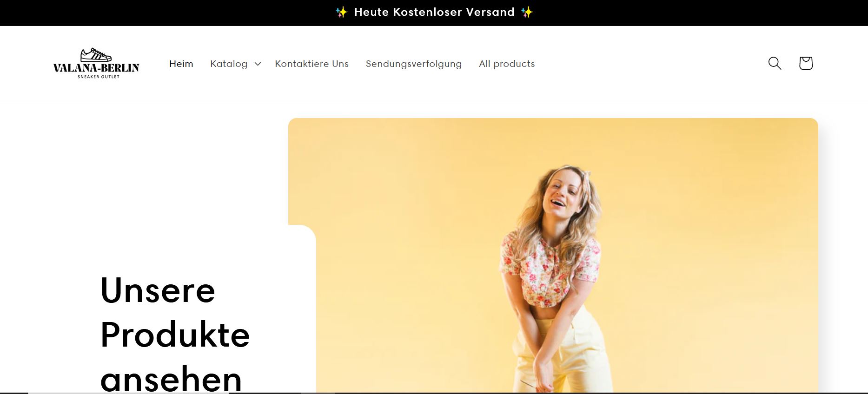The width and height of the screenshot is (868, 394).
Task: Click the sneaker graphic in the logo
Action: point(96,55)
